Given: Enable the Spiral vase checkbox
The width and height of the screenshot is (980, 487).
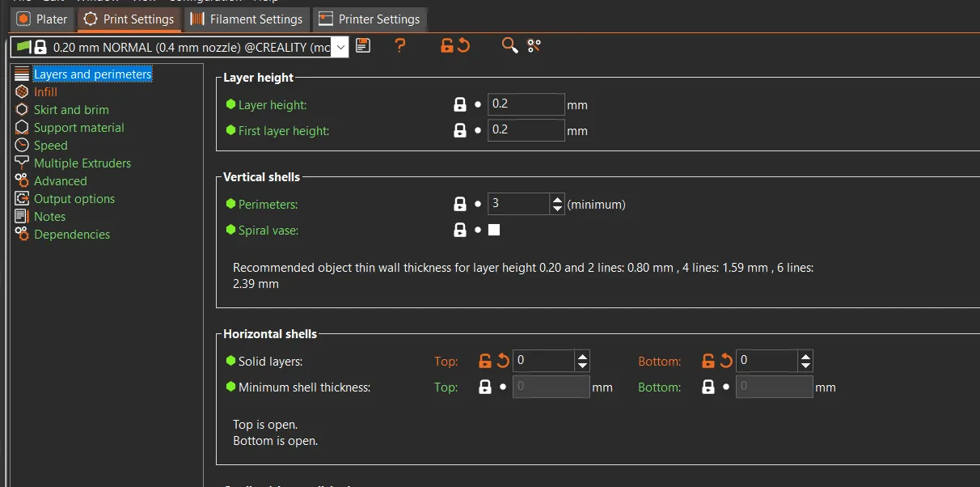Looking at the screenshot, I should (494, 230).
